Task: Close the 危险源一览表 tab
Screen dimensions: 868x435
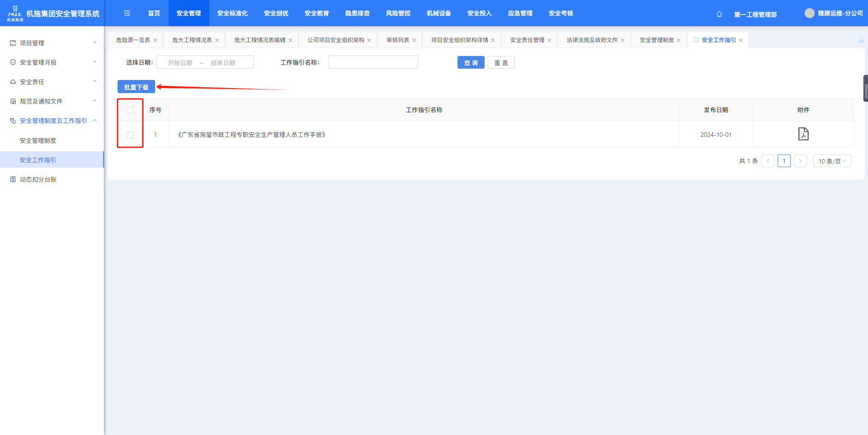Action: click(155, 41)
